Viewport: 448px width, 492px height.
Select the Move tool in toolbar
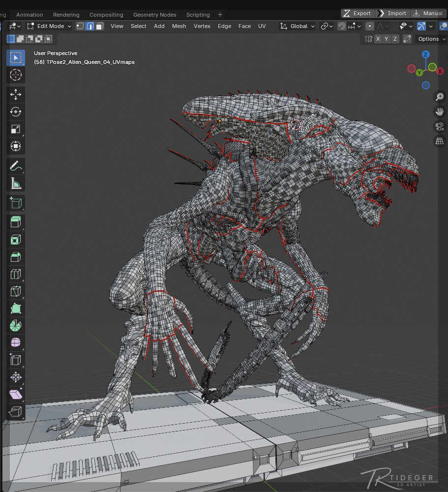(16, 94)
